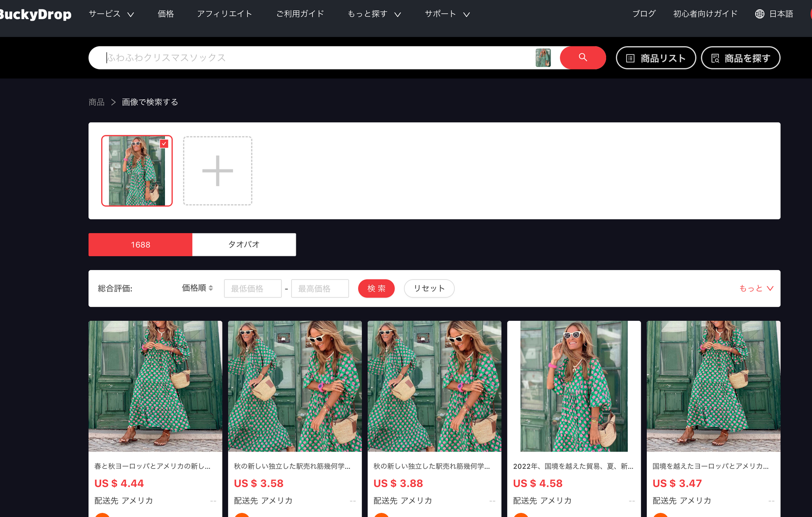Uncheck the uploaded image red checkbox
This screenshot has height=517, width=812.
tap(164, 143)
